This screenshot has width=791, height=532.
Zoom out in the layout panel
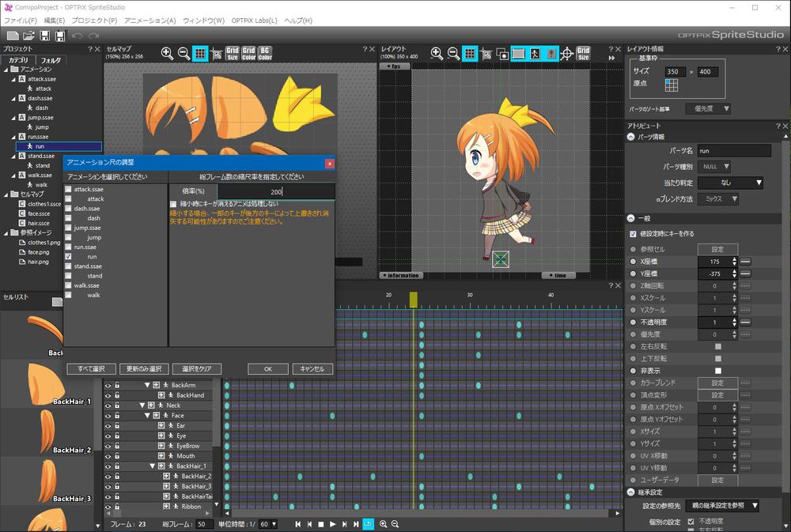453,54
